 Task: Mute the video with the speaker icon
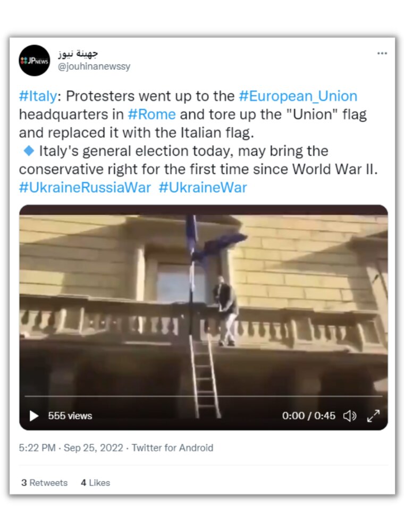[x=349, y=416]
